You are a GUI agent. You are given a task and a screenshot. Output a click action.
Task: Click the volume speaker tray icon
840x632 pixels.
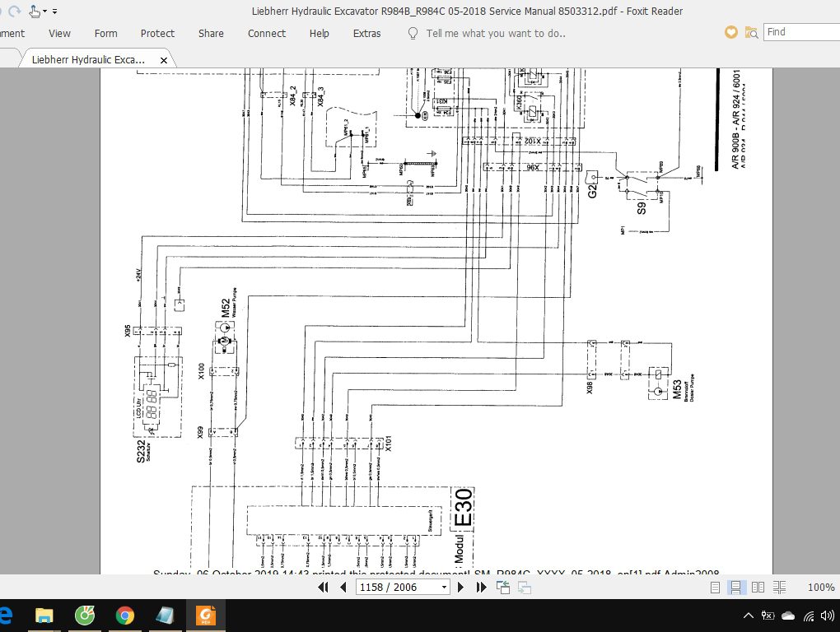coord(828,616)
